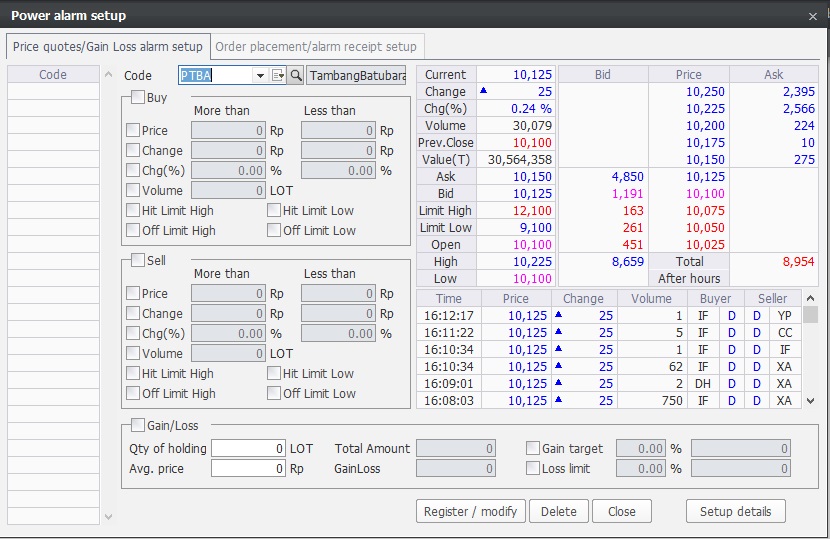Click the Code column header in list
Viewport: 830px width, 539px height.
pos(53,75)
